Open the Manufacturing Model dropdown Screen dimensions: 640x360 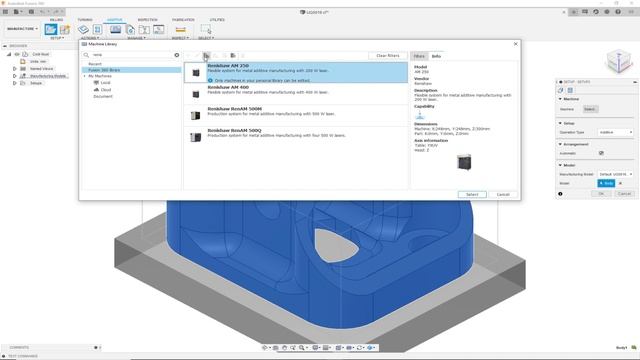coord(615,174)
